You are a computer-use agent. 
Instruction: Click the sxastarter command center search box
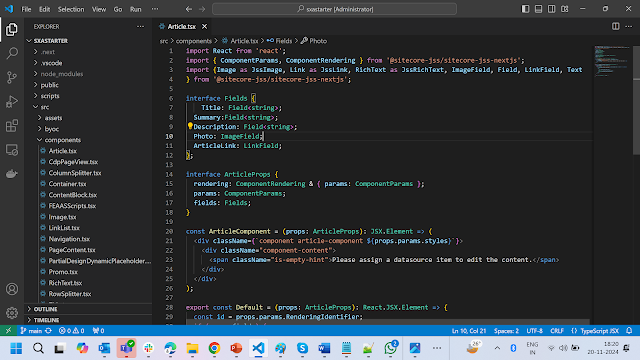click(x=334, y=9)
